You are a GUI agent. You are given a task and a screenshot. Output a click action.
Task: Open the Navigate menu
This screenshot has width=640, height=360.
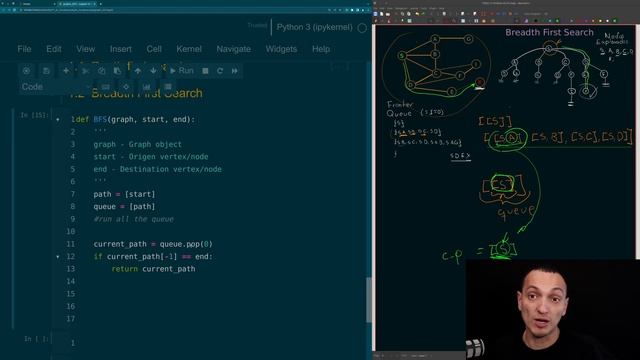click(x=233, y=49)
